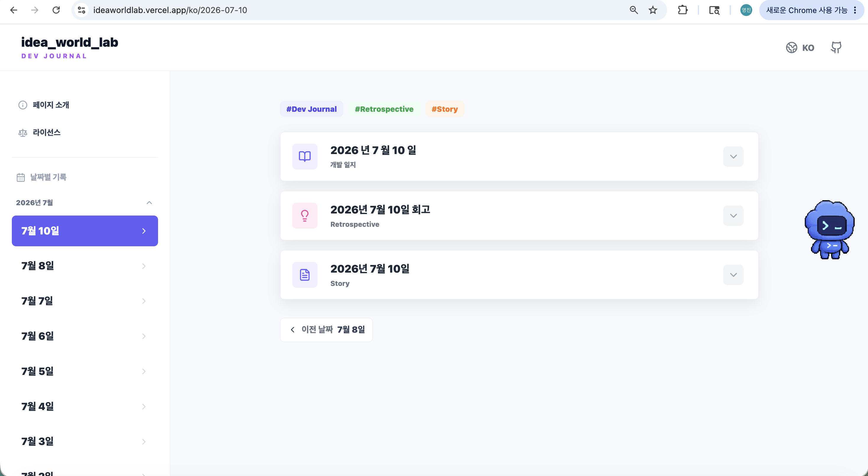Expand the 개발 일지 card chevron
Image resolution: width=868 pixels, height=476 pixels.
click(x=733, y=156)
